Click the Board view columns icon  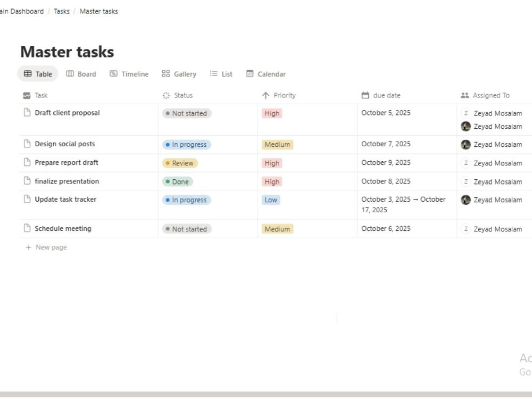coord(70,73)
